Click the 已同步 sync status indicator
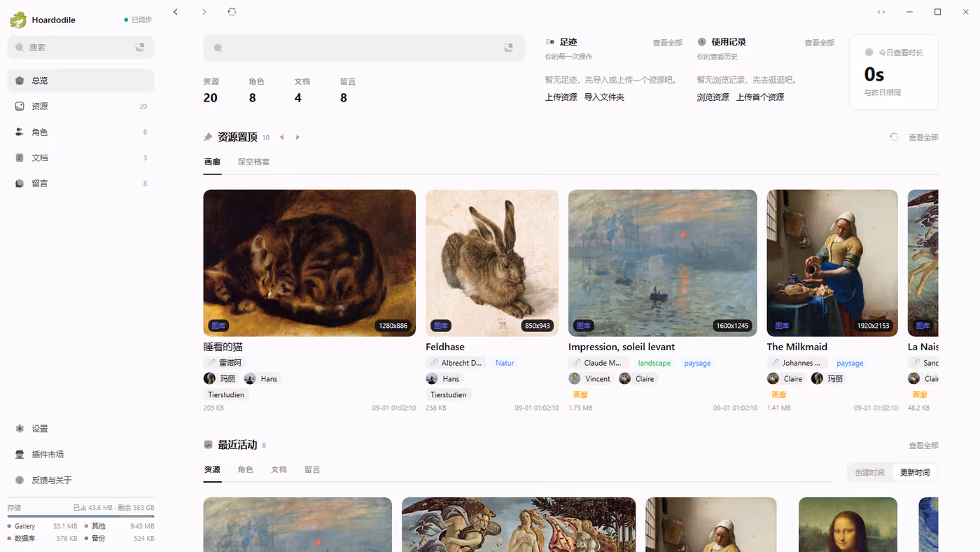This screenshot has height=552, width=980. pos(138,20)
